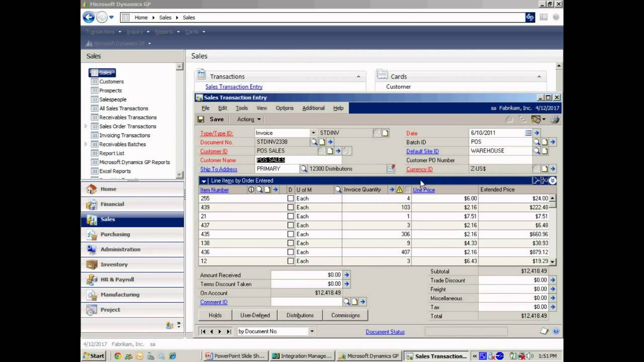
Task: Toggle D checkbox for item 439
Action: [290, 208]
